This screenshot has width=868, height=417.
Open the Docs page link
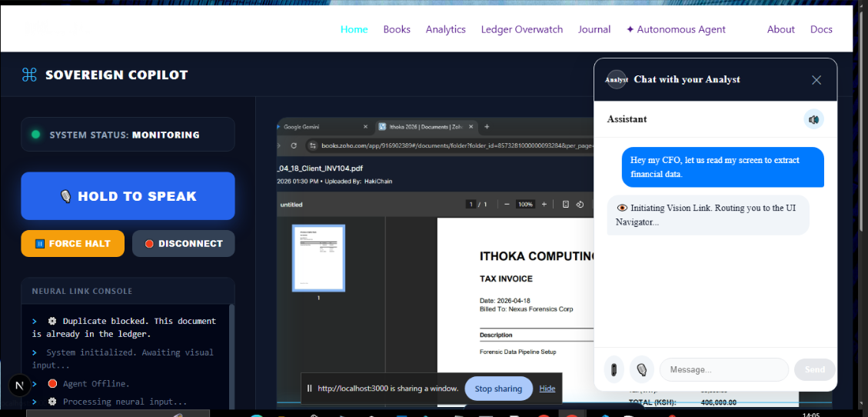pos(822,29)
